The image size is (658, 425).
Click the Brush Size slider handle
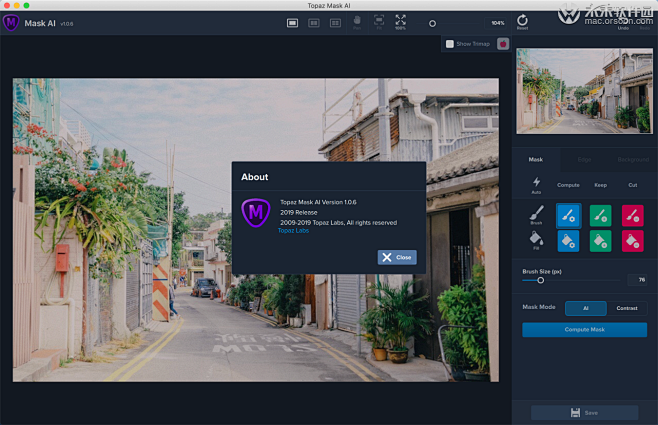click(x=540, y=280)
